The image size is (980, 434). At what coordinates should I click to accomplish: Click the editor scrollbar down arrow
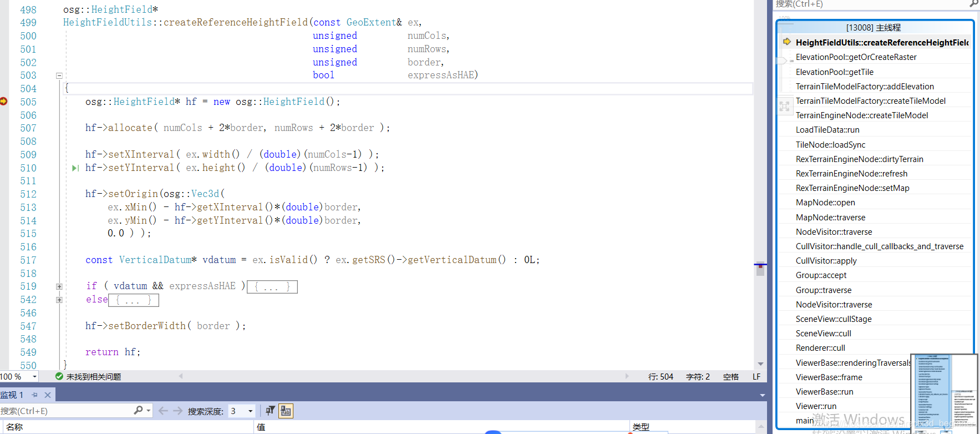(760, 364)
